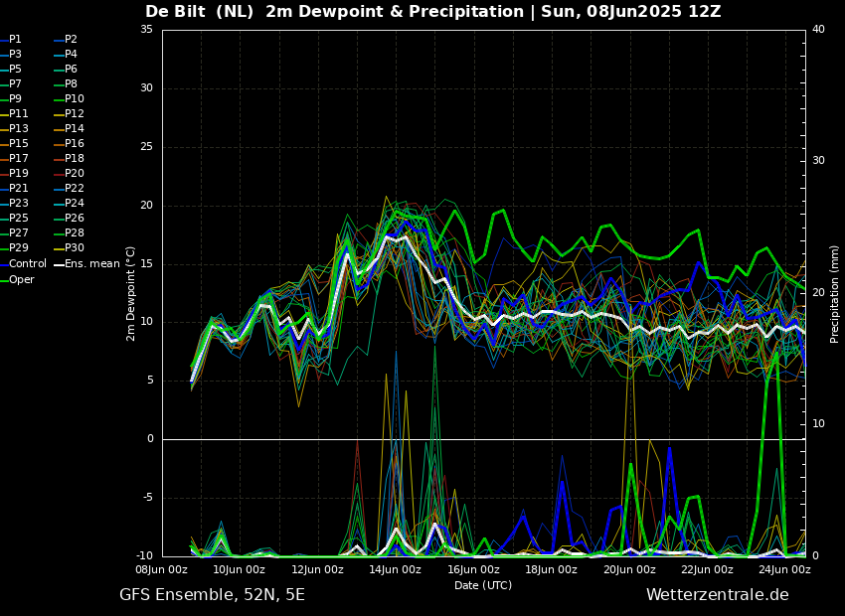Click the 16Jun 00z date tick
Screen dimensions: 845x616
click(473, 569)
